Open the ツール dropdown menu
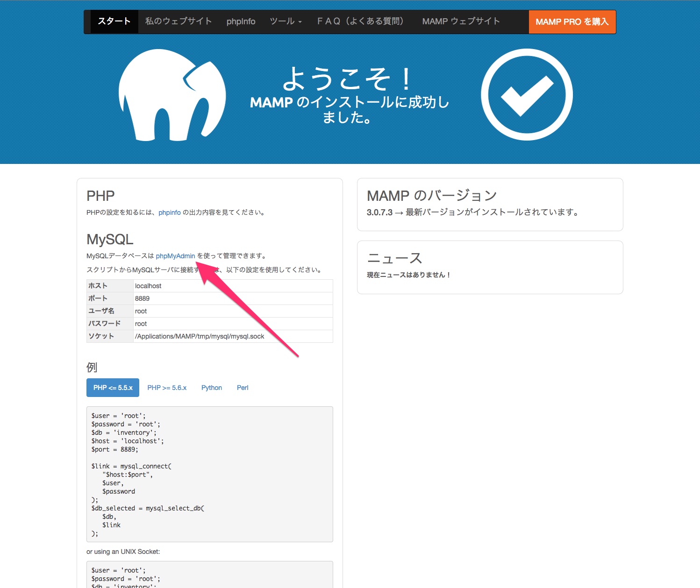The width and height of the screenshot is (700, 588). coord(286,21)
